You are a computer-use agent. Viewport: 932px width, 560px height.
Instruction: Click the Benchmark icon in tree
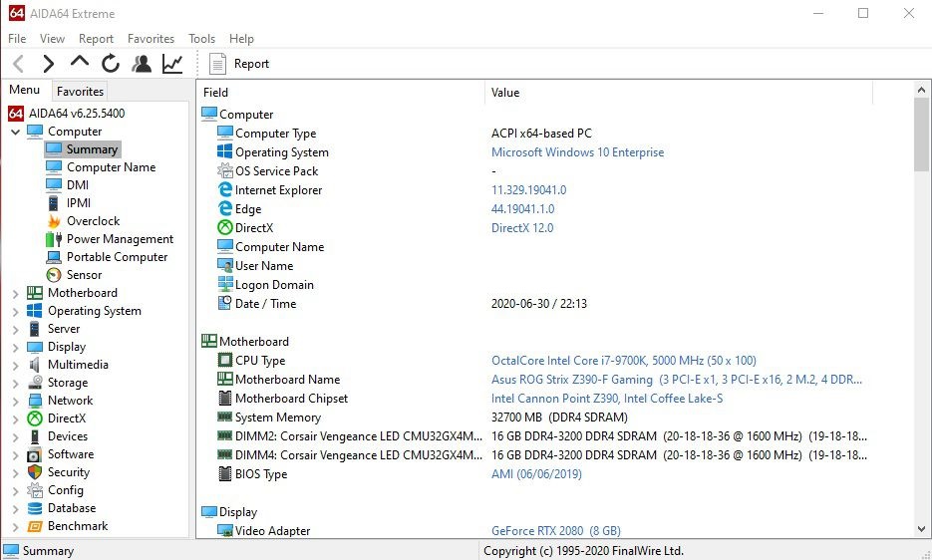(x=35, y=526)
